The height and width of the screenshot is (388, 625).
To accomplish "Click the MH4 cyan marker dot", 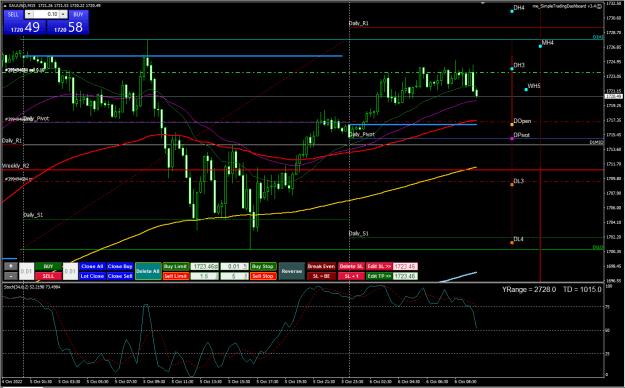I will (540, 46).
